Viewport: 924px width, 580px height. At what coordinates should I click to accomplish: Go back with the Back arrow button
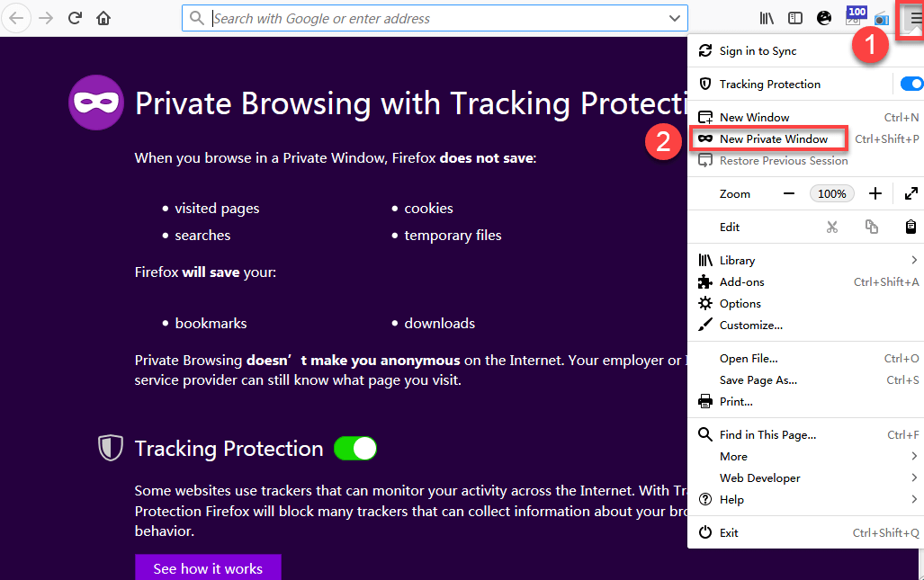(x=16, y=18)
